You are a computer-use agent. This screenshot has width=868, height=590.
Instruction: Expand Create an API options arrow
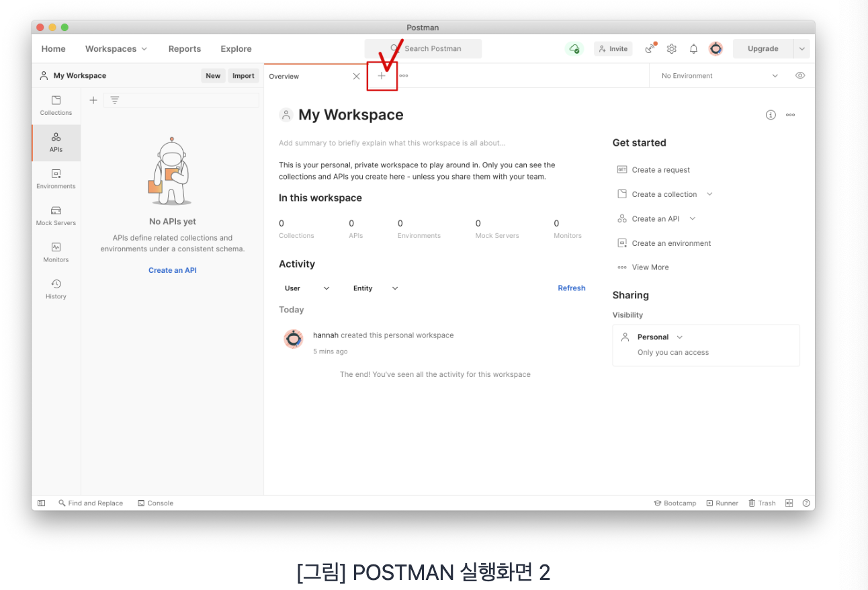click(693, 218)
